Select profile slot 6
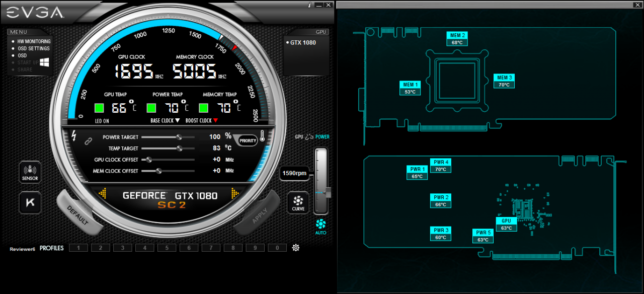644x294 pixels. click(189, 248)
